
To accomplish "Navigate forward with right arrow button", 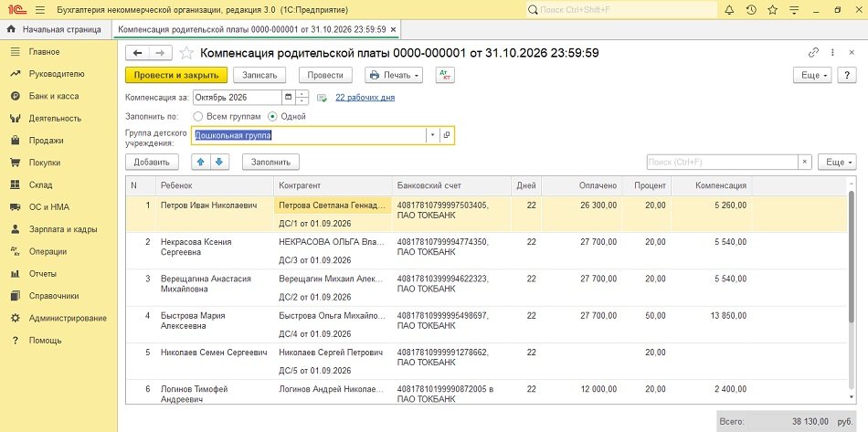I will coord(161,53).
